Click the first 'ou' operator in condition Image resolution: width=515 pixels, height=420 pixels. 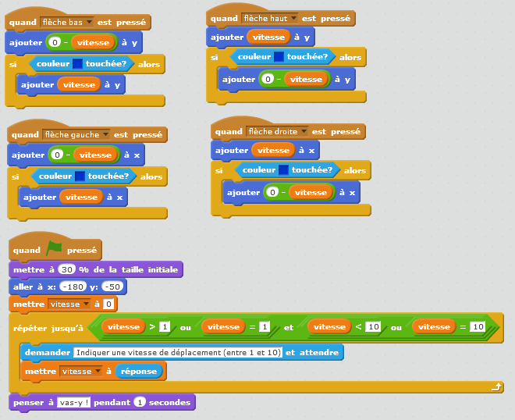[185, 328]
